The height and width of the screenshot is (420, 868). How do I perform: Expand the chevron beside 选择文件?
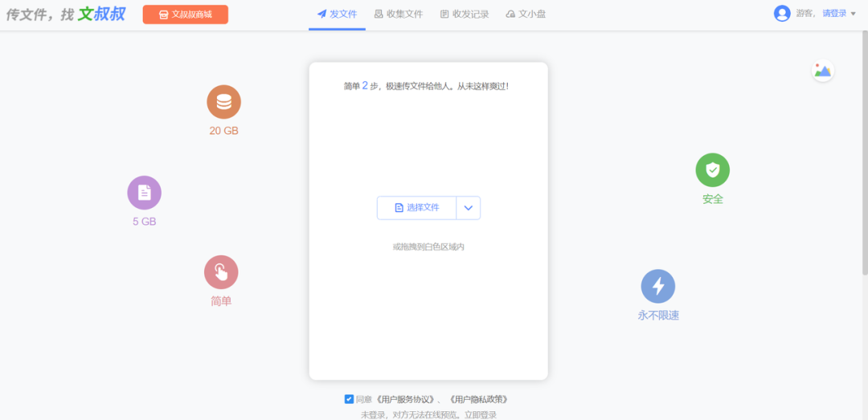[x=469, y=207]
